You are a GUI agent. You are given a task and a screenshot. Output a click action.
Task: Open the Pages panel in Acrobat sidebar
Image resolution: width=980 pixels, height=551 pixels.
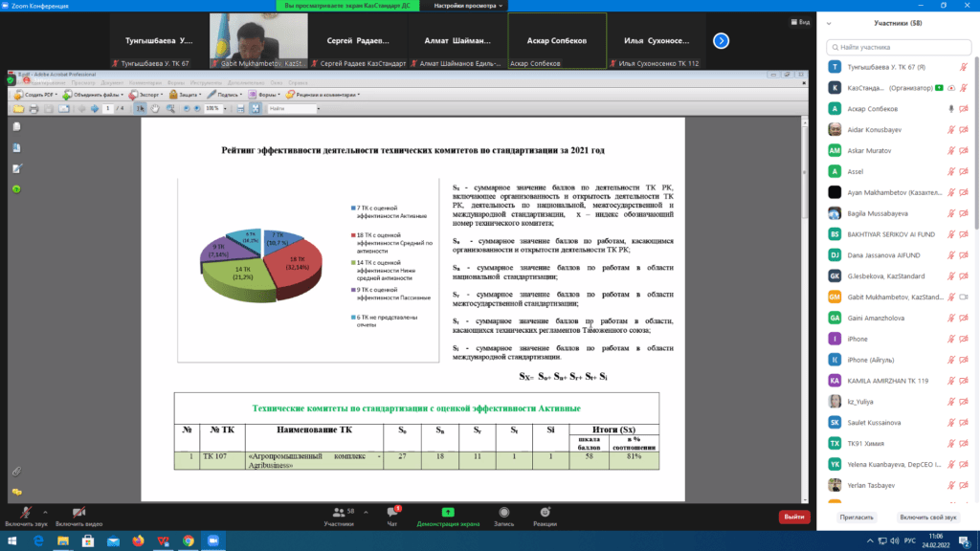click(x=17, y=127)
